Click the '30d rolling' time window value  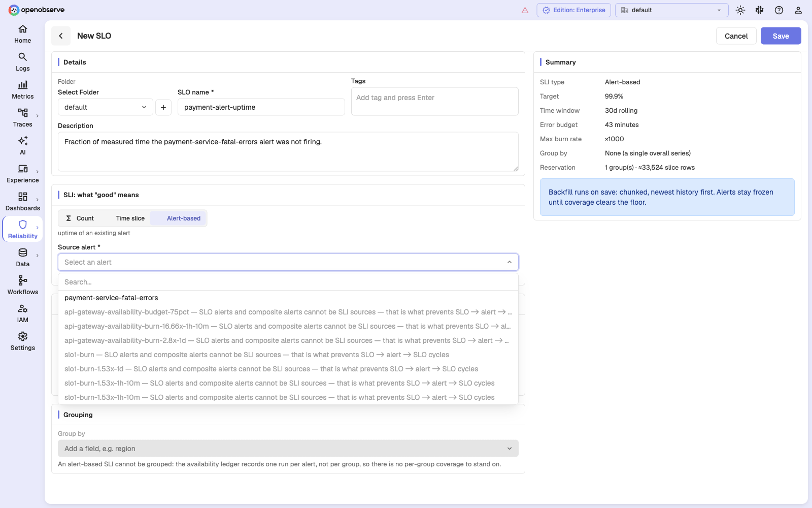[621, 110]
